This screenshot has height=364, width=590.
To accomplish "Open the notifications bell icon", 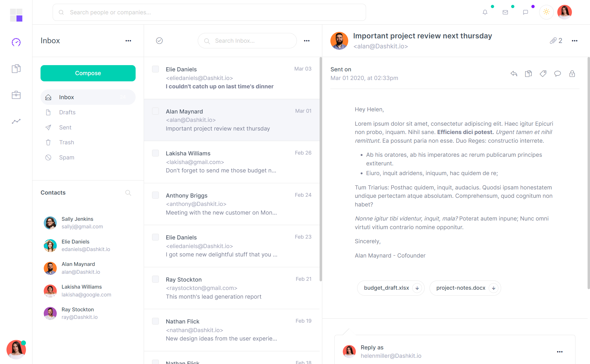I will [485, 12].
